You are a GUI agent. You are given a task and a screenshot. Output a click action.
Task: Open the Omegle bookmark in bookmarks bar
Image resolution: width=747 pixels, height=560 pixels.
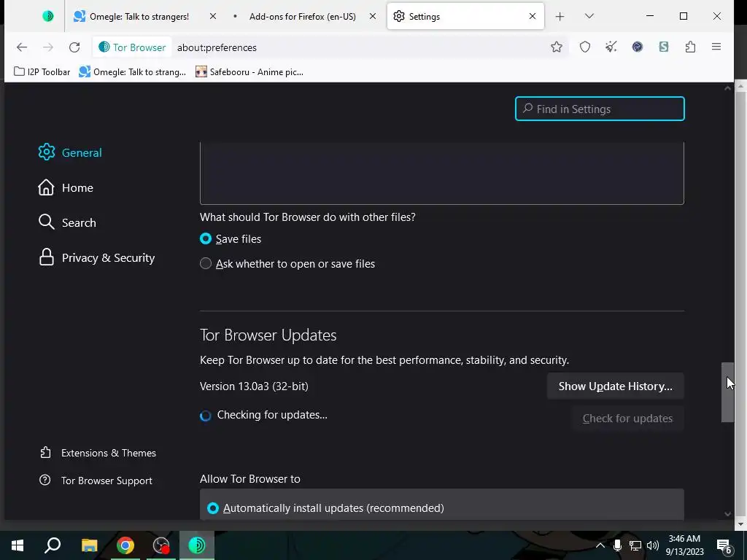[133, 72]
